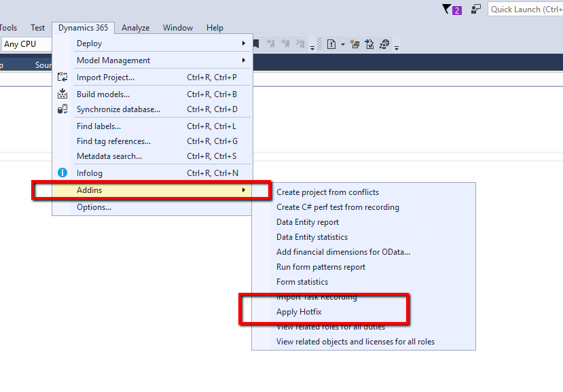The height and width of the screenshot is (392, 563).
Task: Select Metadata search... entry
Action: 153,156
